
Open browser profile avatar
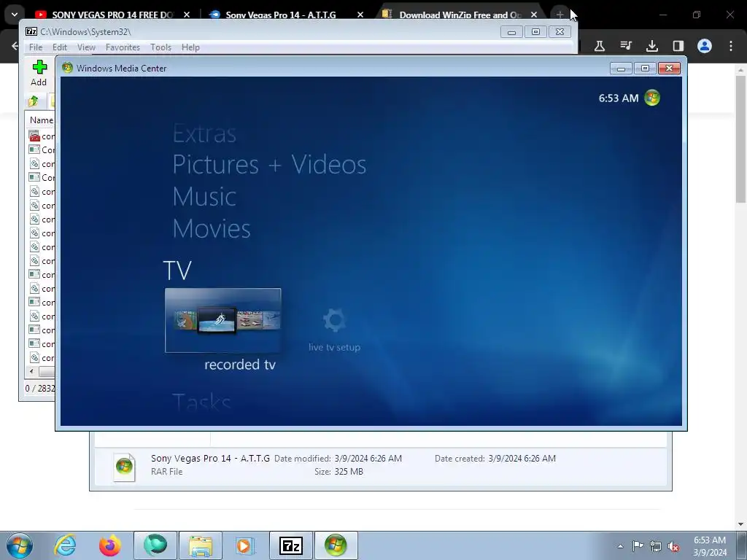(705, 46)
